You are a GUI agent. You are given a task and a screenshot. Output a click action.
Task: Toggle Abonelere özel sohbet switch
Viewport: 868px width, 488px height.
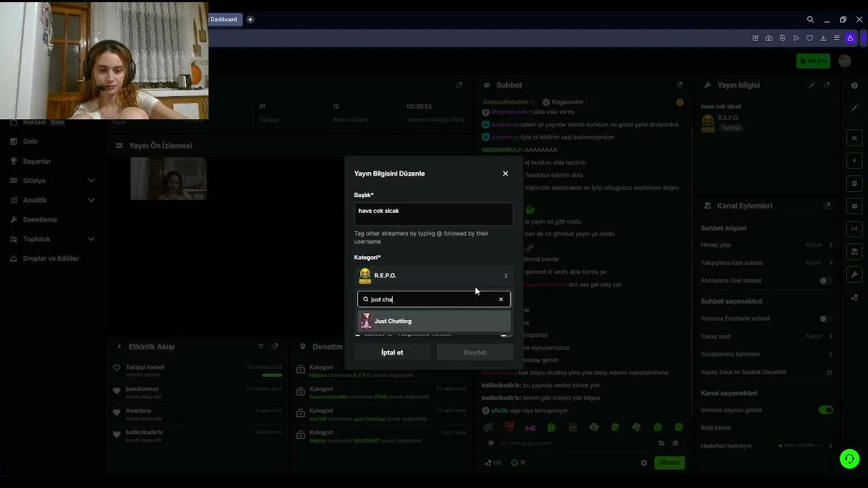pos(825,281)
